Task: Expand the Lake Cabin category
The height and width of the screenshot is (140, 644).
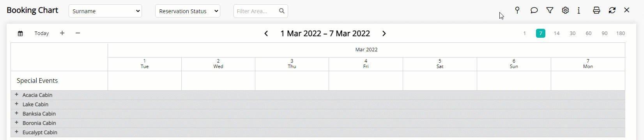Action: pos(16,104)
